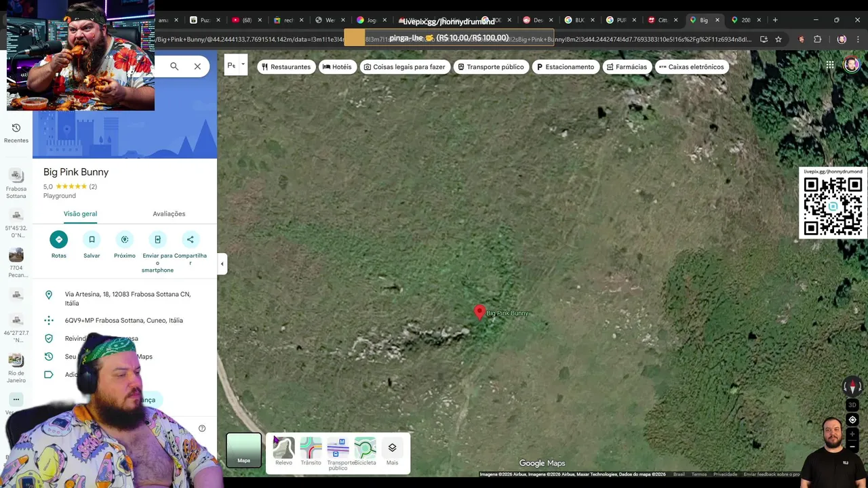868x488 pixels.
Task: Switch to the 208 Maps browser tab
Action: pyautogui.click(x=745, y=20)
